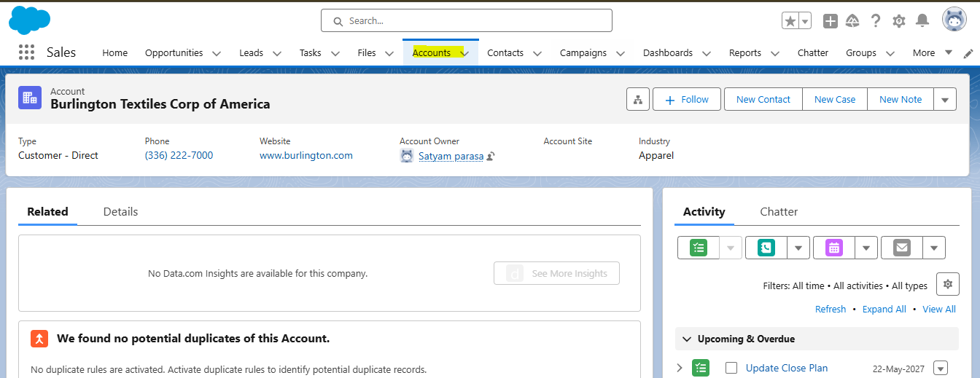The height and width of the screenshot is (378, 980).
Task: Click the Expand All link
Action: pos(884,309)
